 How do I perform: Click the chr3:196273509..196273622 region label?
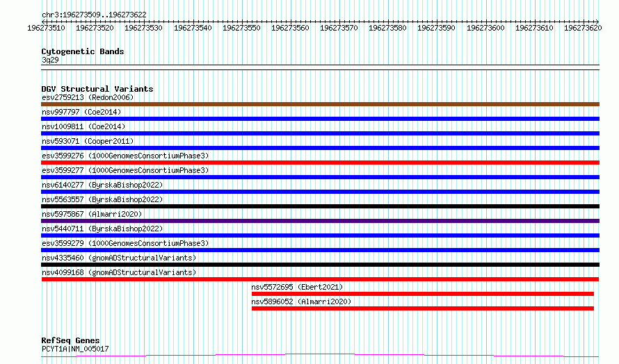(94, 15)
